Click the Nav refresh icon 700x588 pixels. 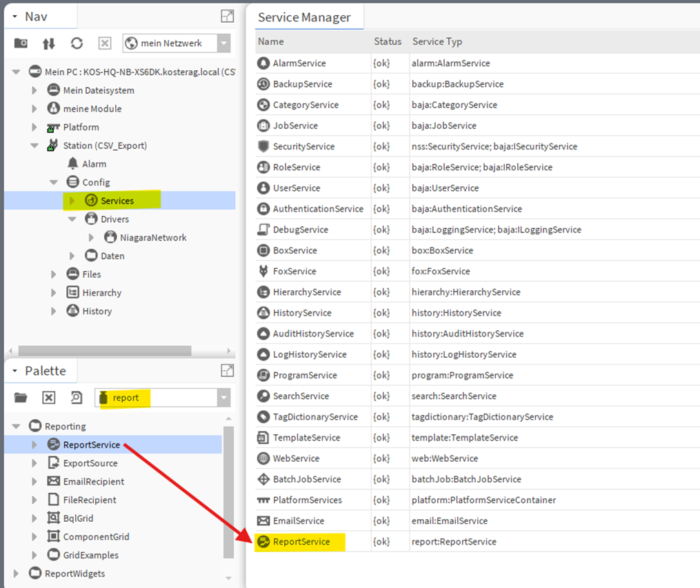tap(77, 43)
